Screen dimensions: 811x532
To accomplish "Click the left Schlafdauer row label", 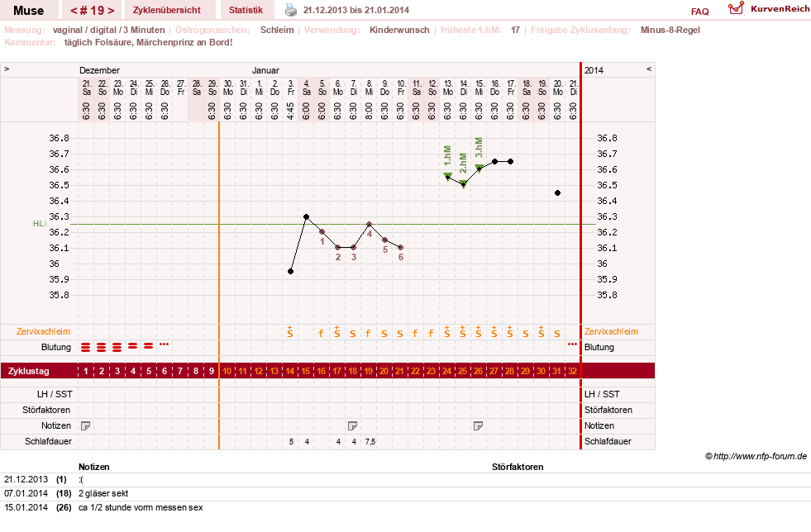I will click(48, 441).
